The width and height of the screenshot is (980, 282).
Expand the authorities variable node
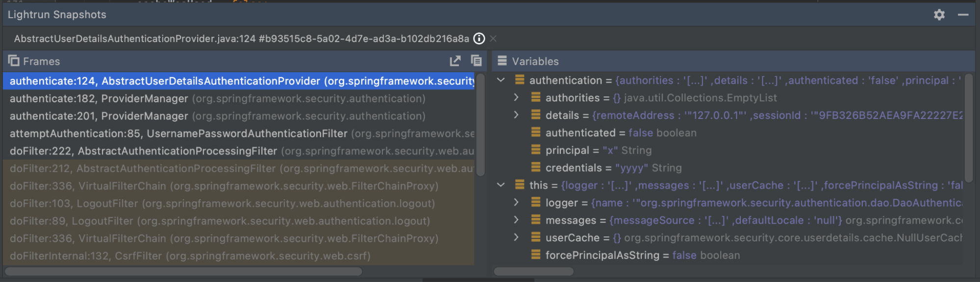click(x=516, y=97)
